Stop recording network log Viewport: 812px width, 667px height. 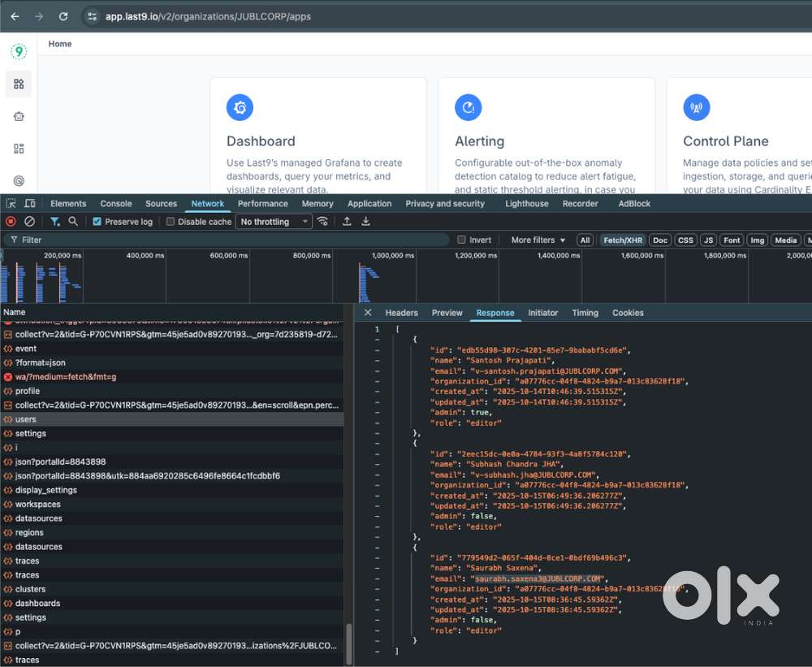pos(11,222)
